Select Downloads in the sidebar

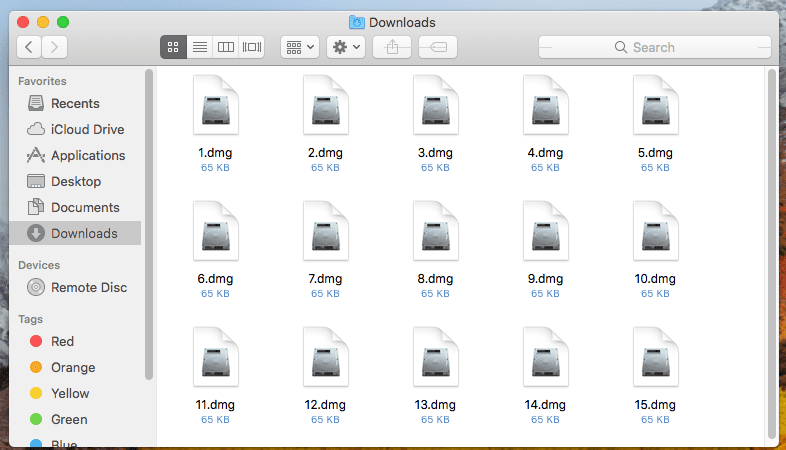coord(75,234)
